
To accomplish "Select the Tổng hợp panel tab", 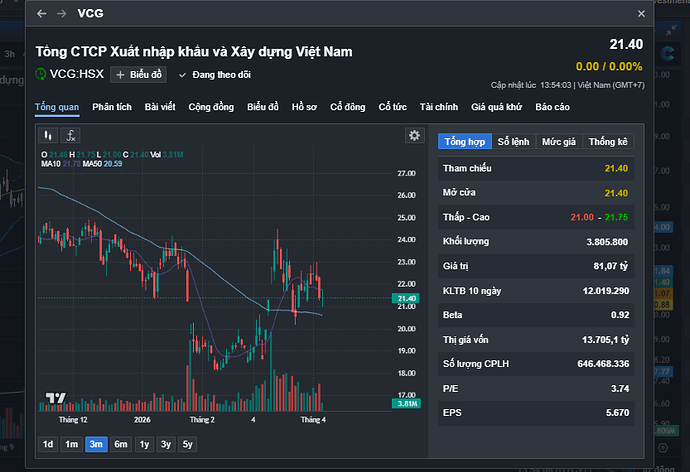I will click(465, 142).
